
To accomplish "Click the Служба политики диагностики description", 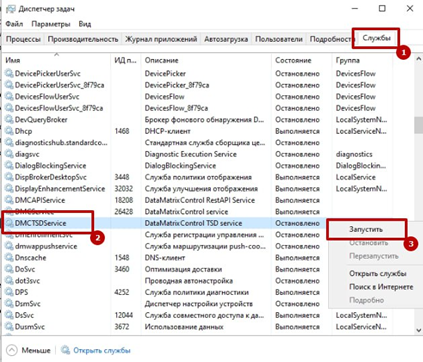I will tap(196, 292).
